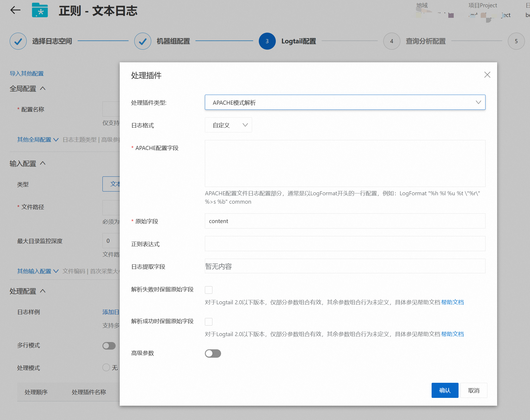Image resolution: width=530 pixels, height=420 pixels.
Task: Click the step 1 checkmark circle for 选择日志空间
Action: pos(18,41)
